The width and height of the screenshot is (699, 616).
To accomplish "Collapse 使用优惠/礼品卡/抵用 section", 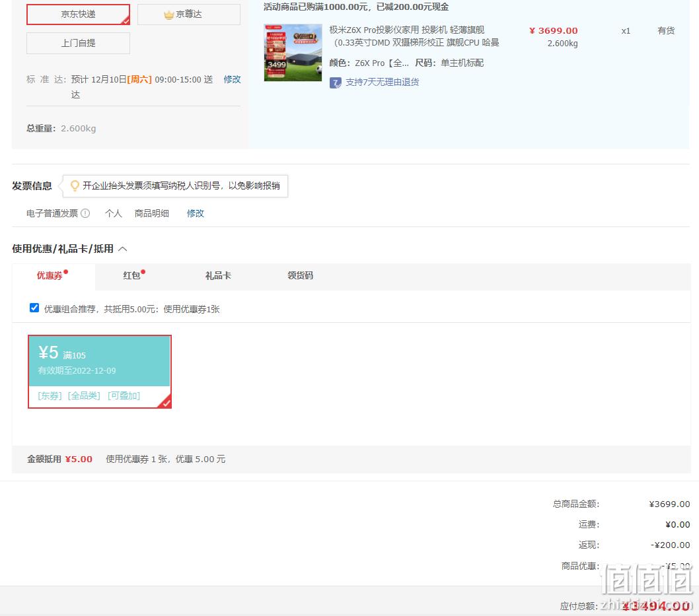I will click(123, 249).
